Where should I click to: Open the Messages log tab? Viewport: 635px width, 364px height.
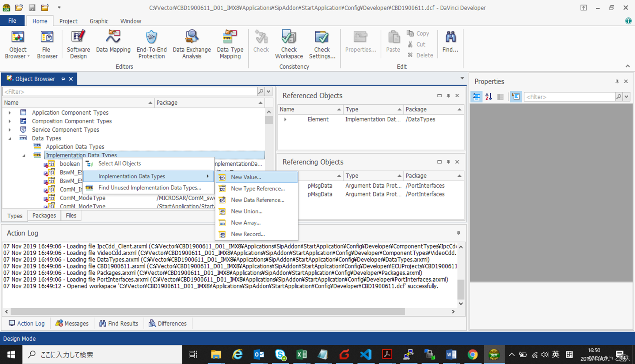point(72,323)
